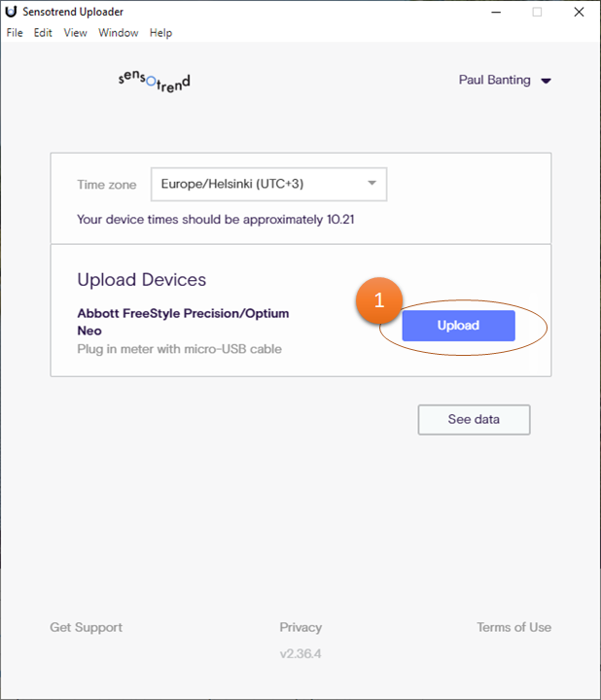Open the Get Support link
The image size is (601, 700).
pos(87,627)
